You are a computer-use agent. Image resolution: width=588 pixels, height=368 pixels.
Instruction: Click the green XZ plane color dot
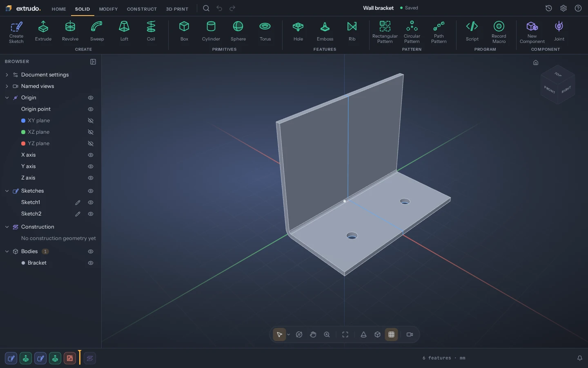[23, 132]
